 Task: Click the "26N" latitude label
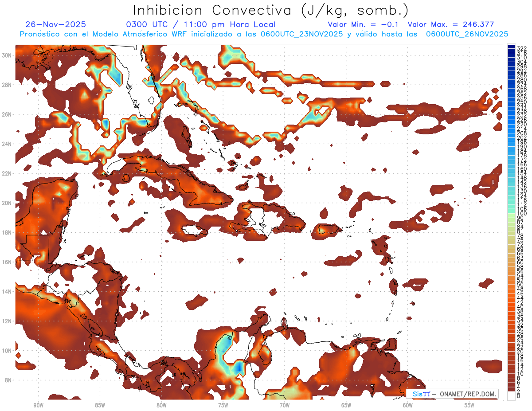(8, 114)
